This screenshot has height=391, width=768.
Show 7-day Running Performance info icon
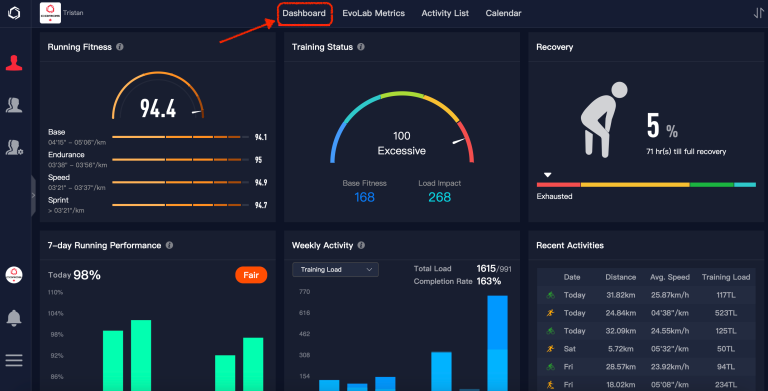(x=169, y=245)
